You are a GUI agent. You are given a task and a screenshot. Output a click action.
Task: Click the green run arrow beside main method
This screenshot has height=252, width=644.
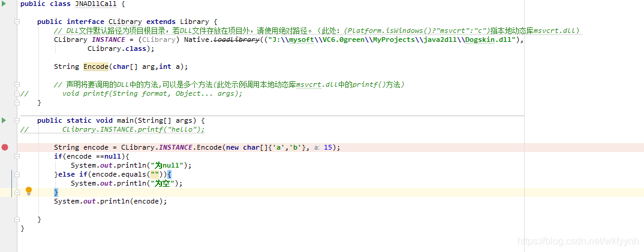[x=4, y=120]
